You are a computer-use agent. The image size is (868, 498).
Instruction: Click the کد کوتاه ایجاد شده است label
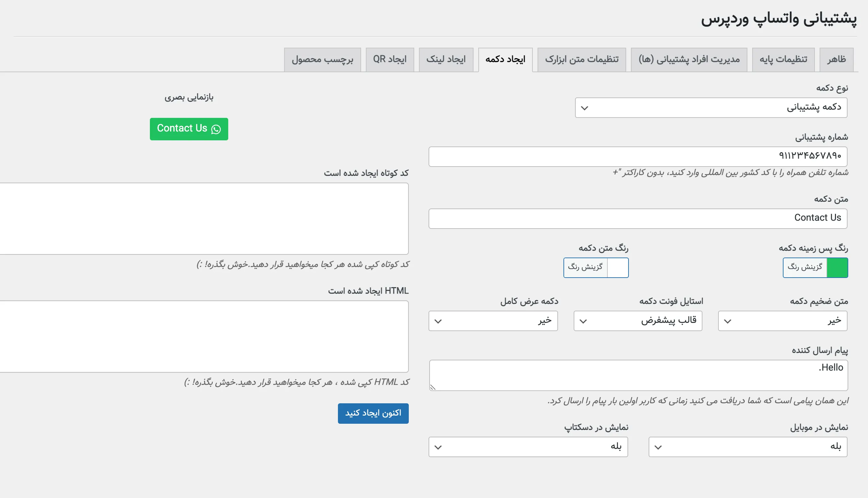(366, 173)
